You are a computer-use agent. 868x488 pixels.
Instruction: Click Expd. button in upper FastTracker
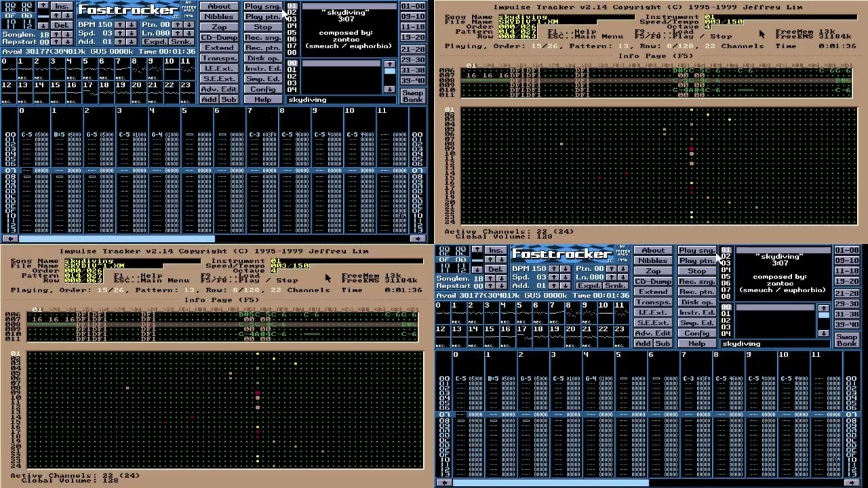155,42
